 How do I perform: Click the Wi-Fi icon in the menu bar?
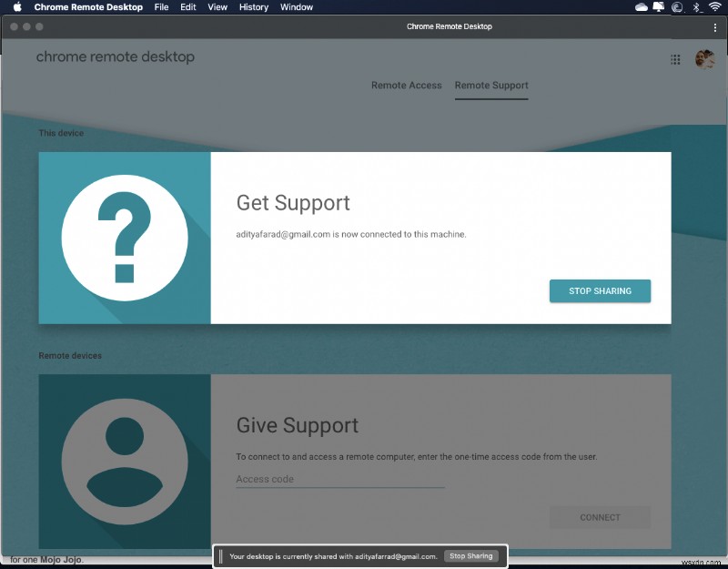[x=715, y=6]
